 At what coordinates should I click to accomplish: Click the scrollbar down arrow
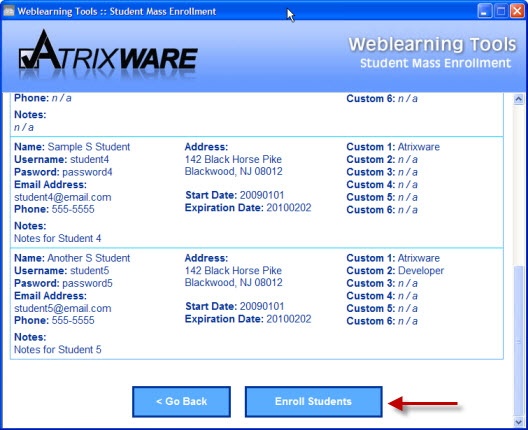pyautogui.click(x=519, y=422)
